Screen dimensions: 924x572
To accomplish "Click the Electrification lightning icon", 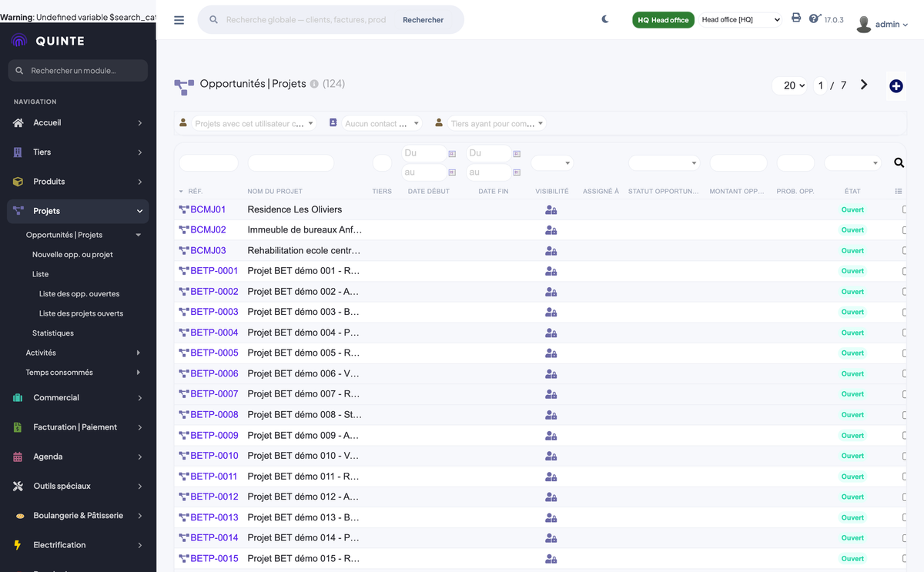I will click(18, 545).
